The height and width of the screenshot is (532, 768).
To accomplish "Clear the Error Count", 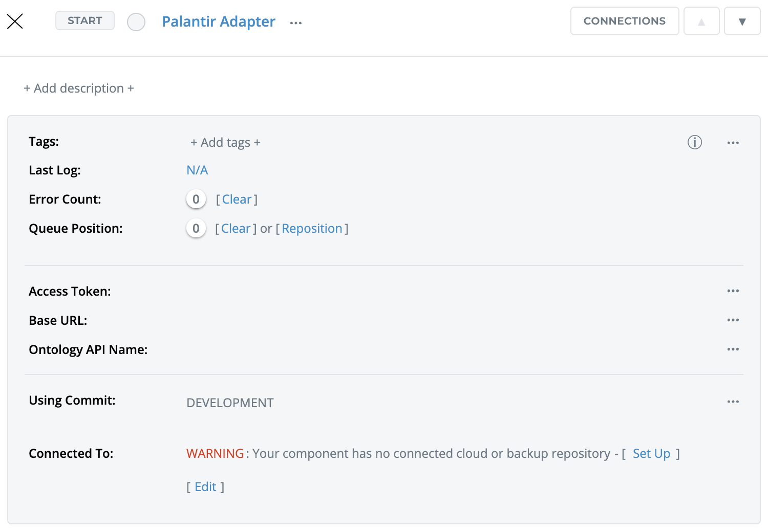I will [237, 199].
